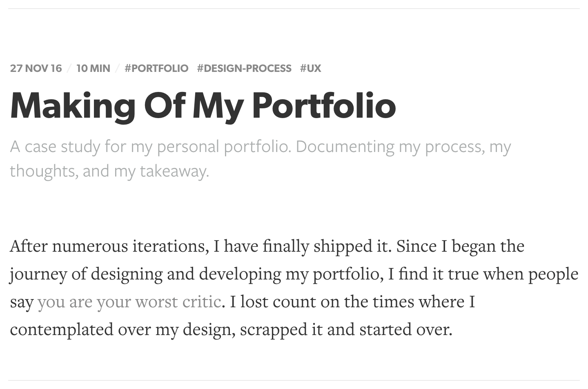Click the word "Portfolio" in the headline

(x=324, y=105)
